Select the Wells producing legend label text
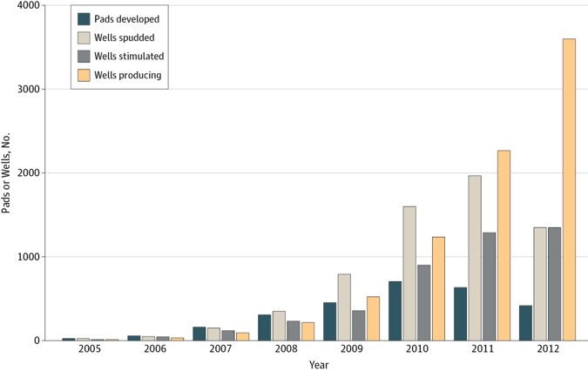This screenshot has width=588, height=371. point(131,76)
